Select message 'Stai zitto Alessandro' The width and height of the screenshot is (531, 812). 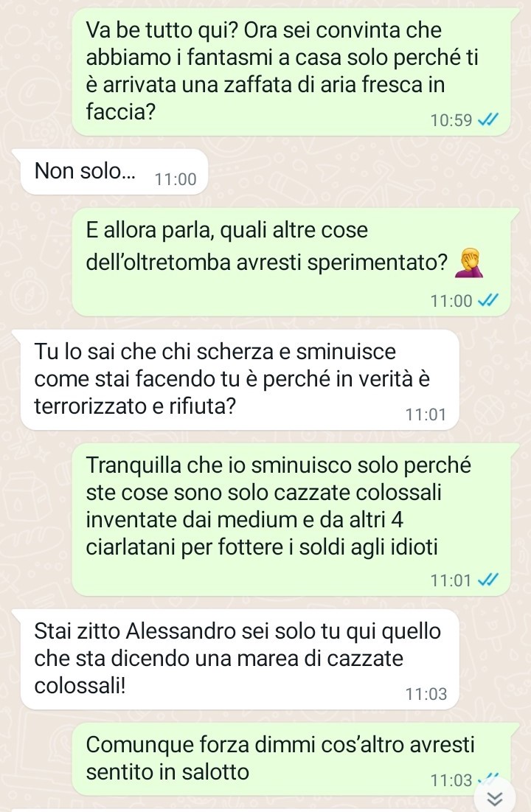click(240, 659)
